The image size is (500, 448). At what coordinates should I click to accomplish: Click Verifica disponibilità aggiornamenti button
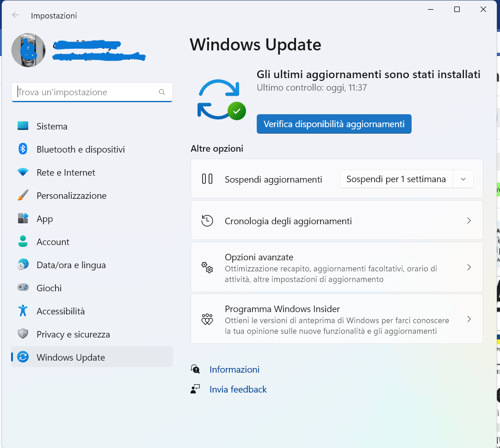coord(334,124)
